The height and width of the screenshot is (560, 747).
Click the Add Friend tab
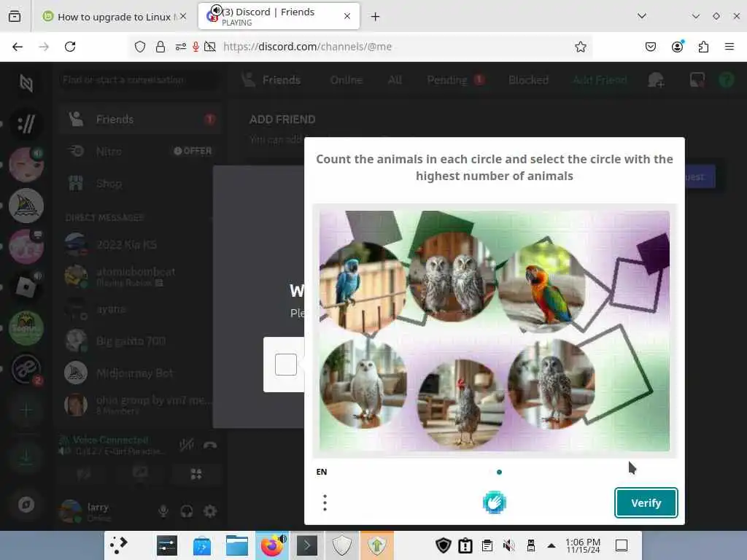(x=600, y=80)
